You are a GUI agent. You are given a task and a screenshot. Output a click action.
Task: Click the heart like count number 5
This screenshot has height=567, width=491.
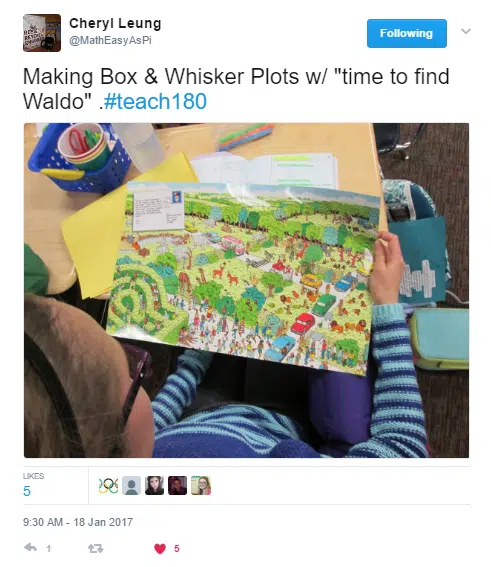pos(176,549)
